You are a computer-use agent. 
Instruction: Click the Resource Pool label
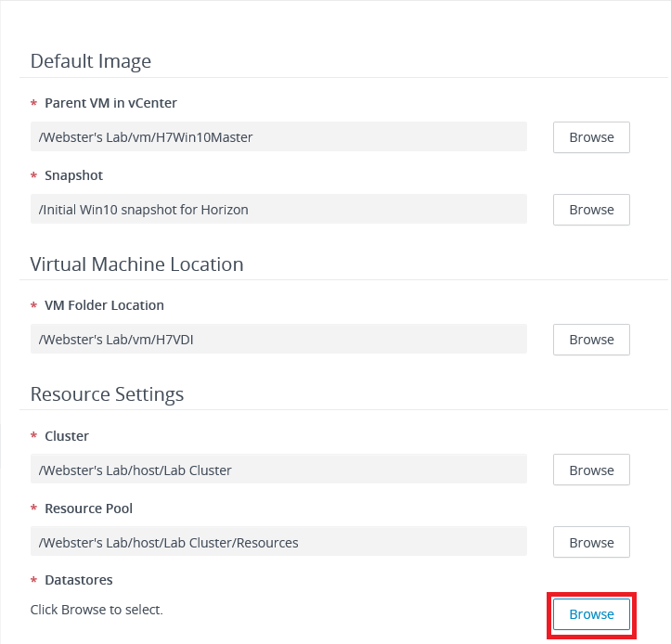tap(88, 509)
